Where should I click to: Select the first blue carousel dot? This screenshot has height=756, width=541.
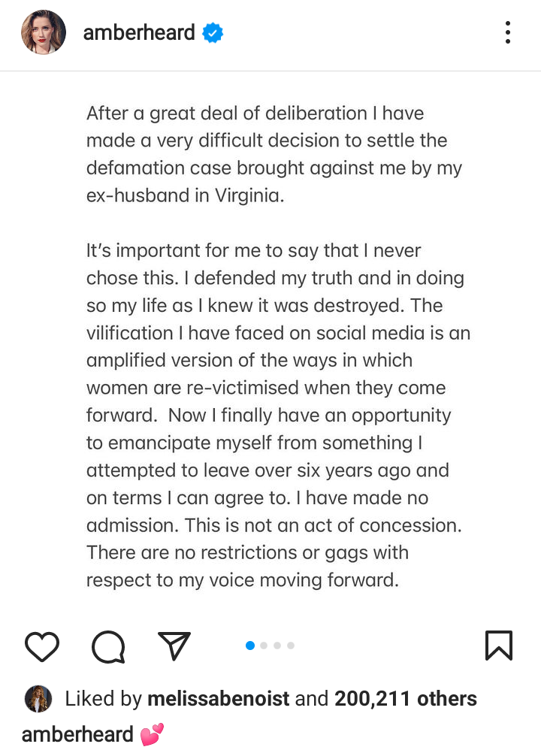point(250,646)
